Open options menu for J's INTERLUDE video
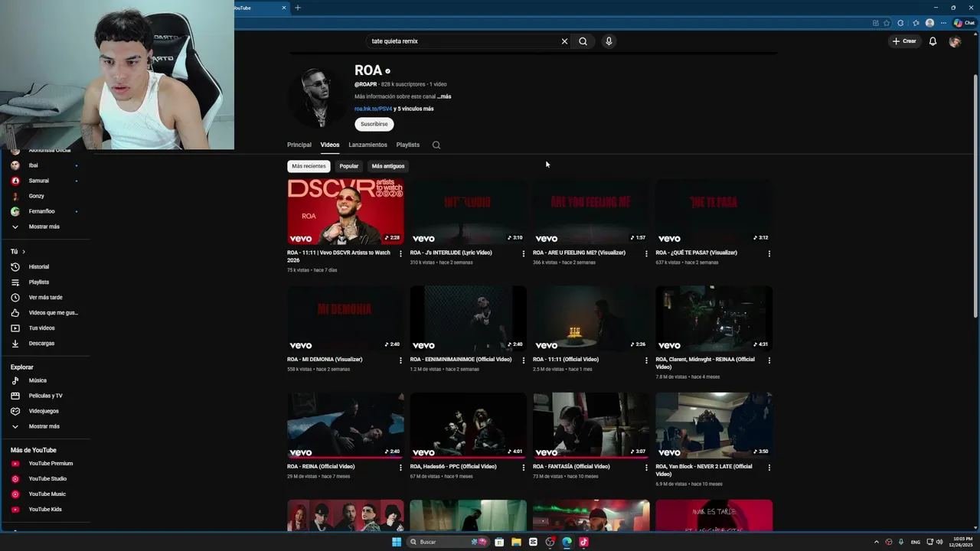 pos(524,253)
